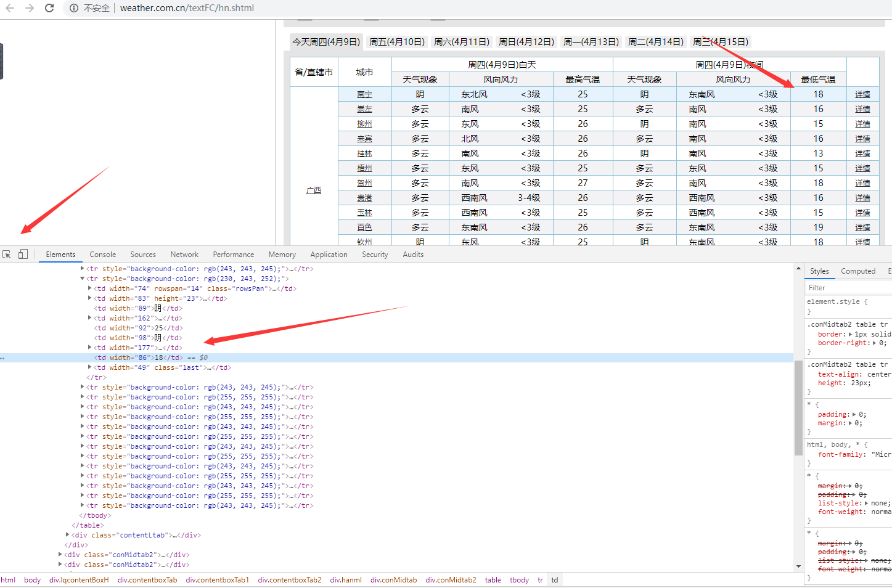Image resolution: width=892 pixels, height=588 pixels.
Task: Click the html breadcrumb
Action: (8, 580)
